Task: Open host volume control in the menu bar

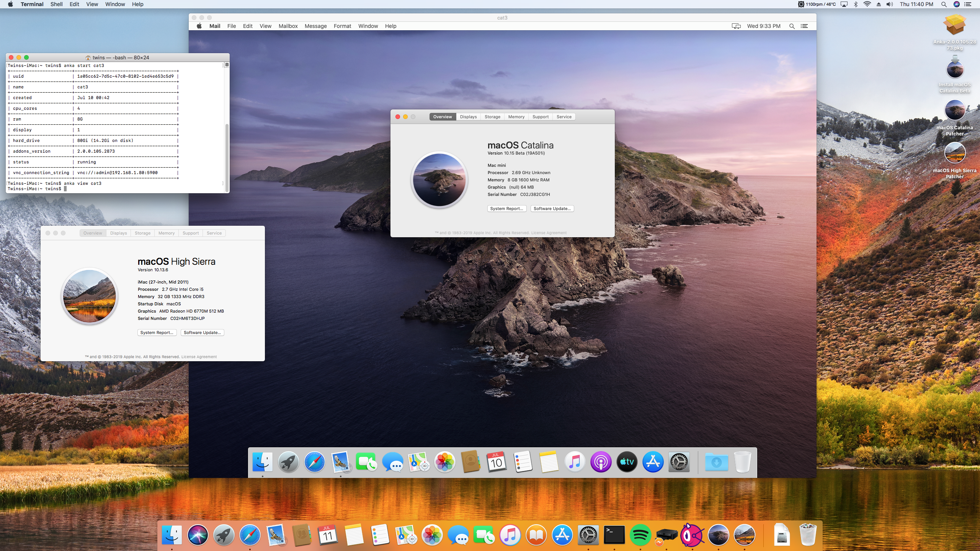Action: 890,4
